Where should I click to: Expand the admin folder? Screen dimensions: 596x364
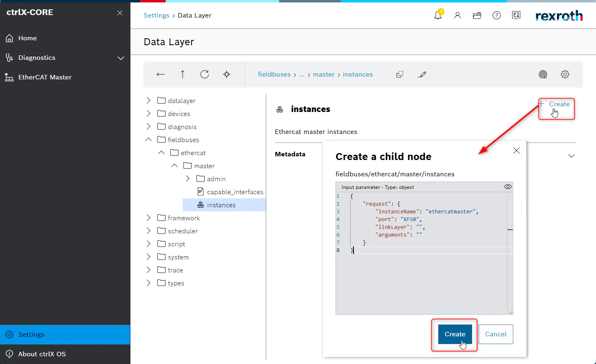point(188,179)
